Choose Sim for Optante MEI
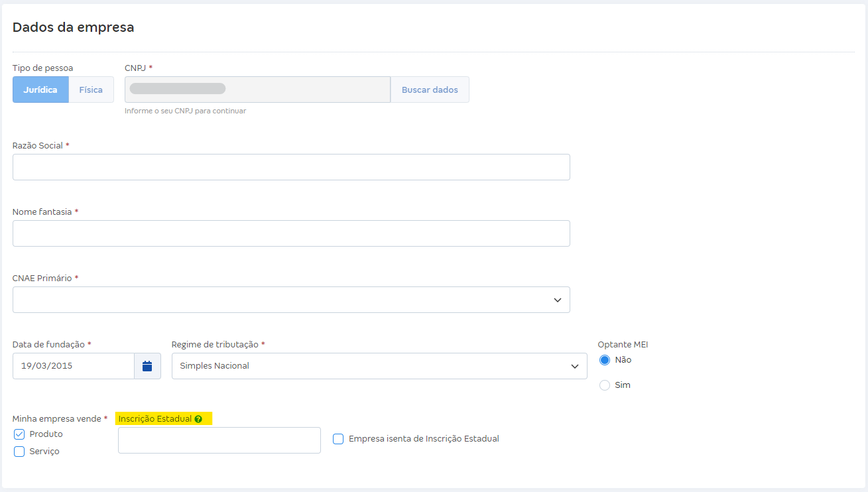This screenshot has width=868, height=492. pyautogui.click(x=604, y=385)
